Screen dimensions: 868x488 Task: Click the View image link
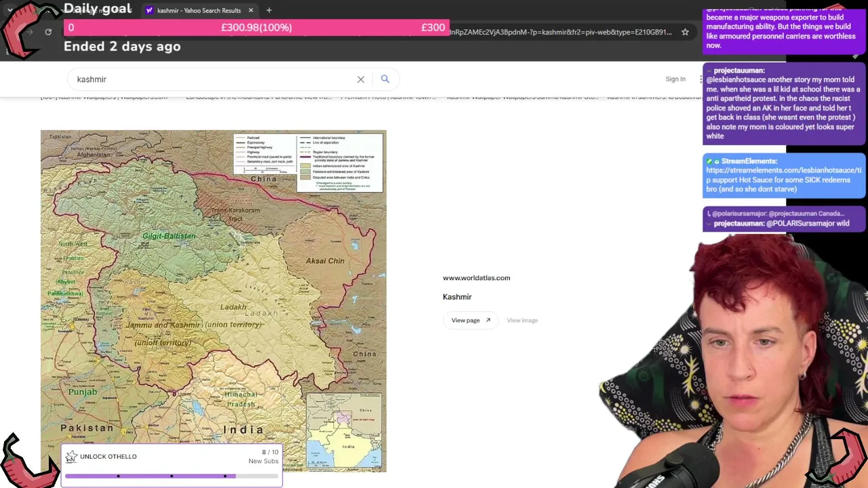[x=522, y=320]
